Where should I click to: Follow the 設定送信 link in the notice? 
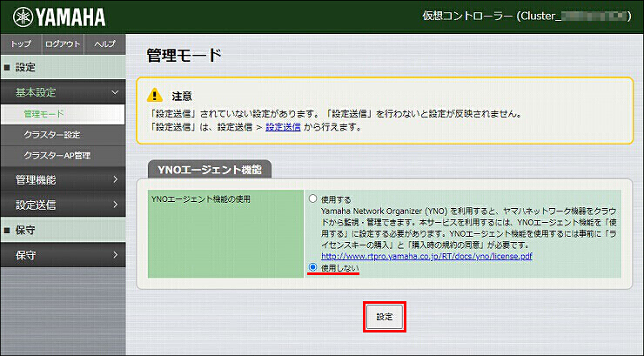click(283, 127)
